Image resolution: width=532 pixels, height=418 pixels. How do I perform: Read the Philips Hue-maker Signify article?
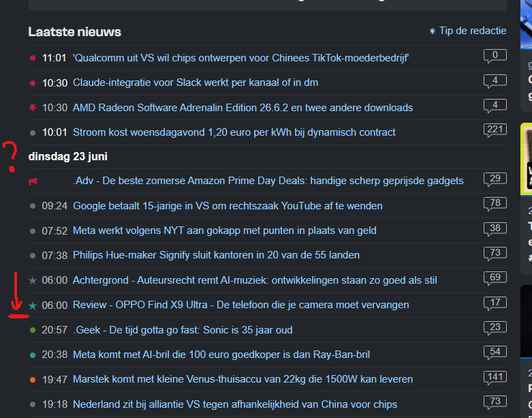[x=216, y=255]
